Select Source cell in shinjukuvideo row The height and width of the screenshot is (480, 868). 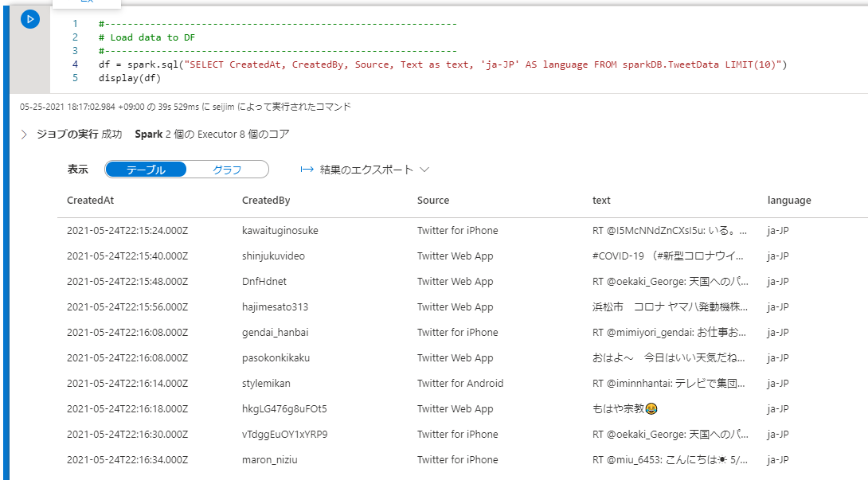coord(455,256)
